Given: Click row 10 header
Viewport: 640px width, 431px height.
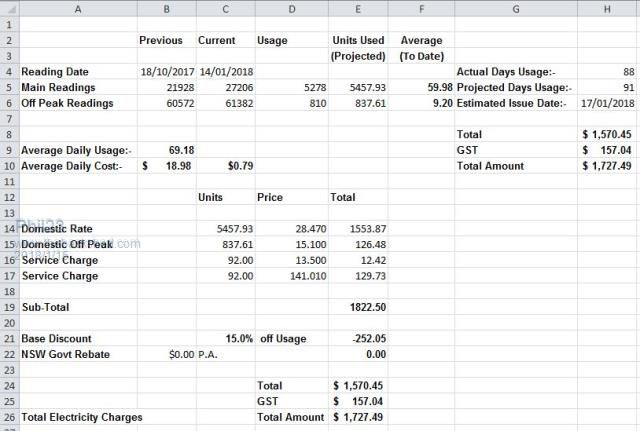Looking at the screenshot, I should 9,166.
